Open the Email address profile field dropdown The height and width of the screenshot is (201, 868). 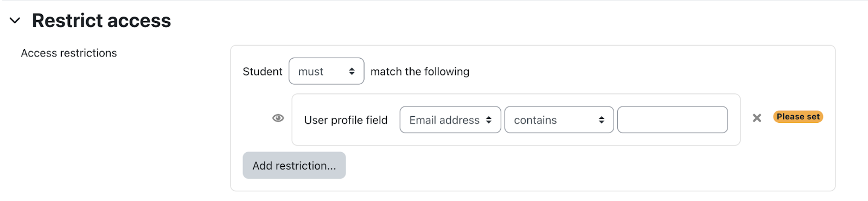point(450,120)
